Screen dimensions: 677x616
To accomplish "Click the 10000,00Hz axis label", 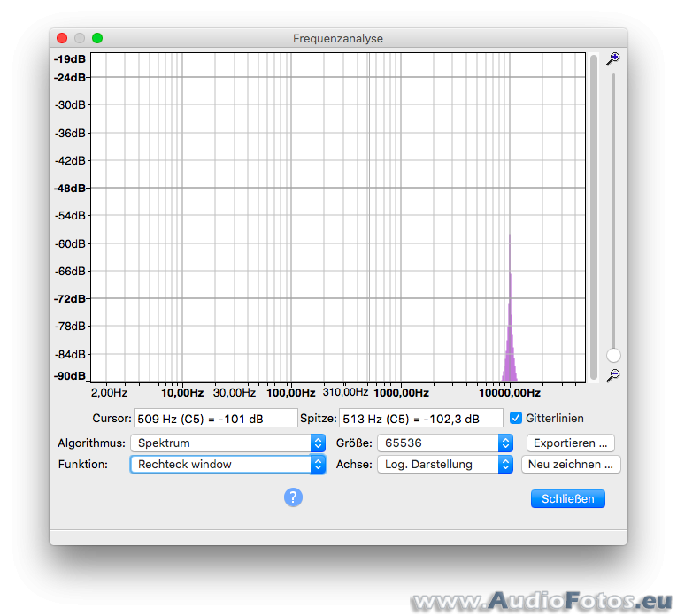I will [510, 393].
